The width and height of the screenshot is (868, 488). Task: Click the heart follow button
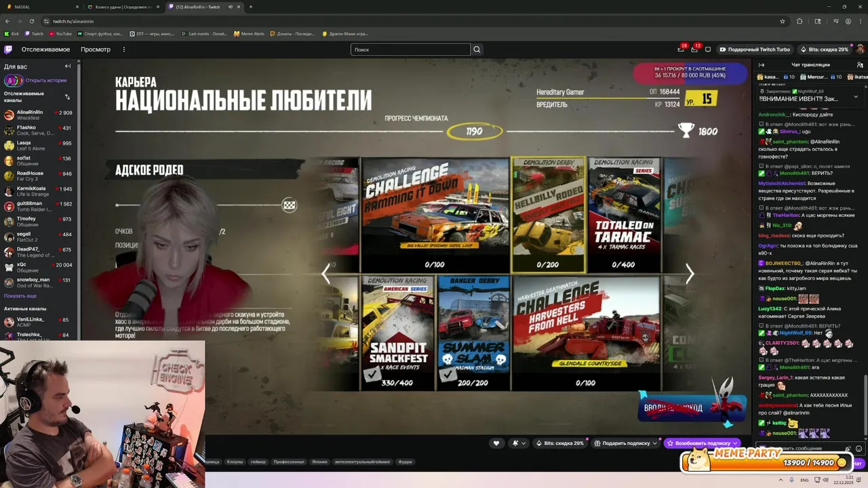click(496, 443)
